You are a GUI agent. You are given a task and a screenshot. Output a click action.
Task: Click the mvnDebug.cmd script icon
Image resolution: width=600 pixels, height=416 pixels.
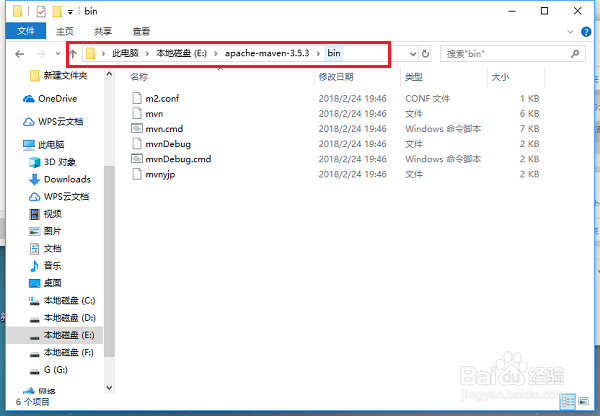point(137,158)
